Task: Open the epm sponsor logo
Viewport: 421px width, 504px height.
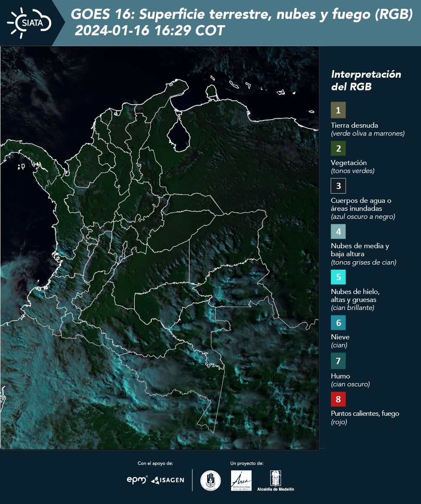Action: click(137, 480)
